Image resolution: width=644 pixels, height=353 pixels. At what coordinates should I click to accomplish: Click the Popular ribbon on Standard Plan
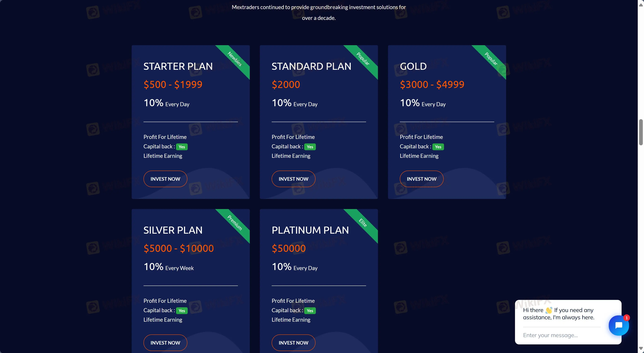point(363,59)
